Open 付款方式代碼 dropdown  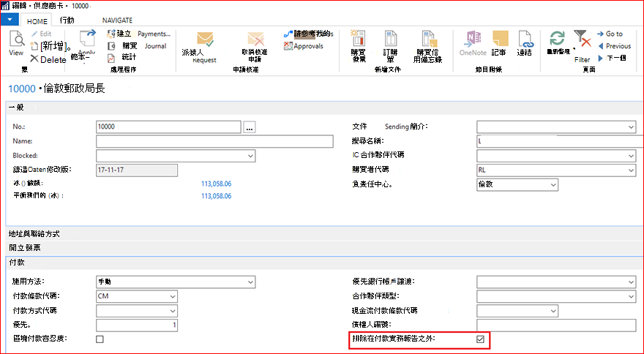[x=173, y=311]
